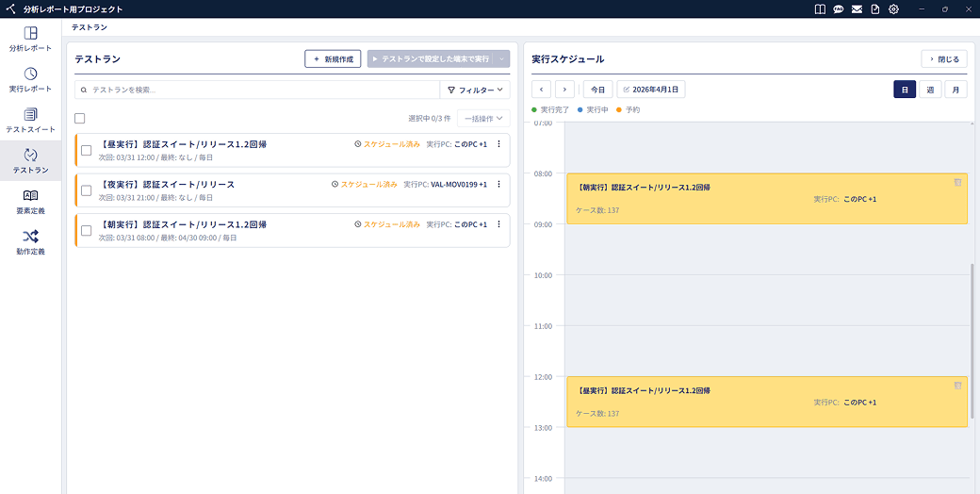Open テストスイート in the sidebar
The height and width of the screenshot is (494, 980).
point(30,120)
